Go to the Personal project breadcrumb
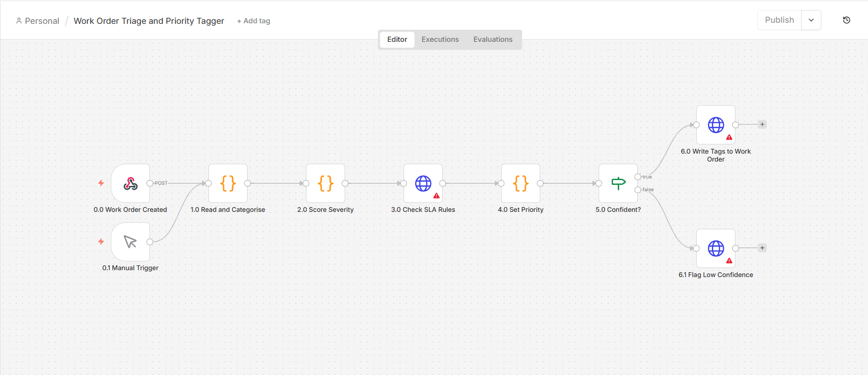Screen dimensions: 868x375 38,21
